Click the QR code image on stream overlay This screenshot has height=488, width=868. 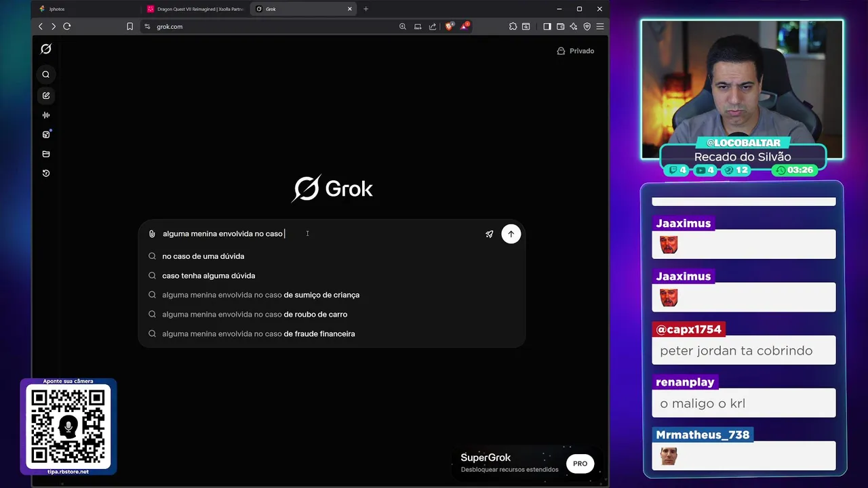tap(68, 426)
